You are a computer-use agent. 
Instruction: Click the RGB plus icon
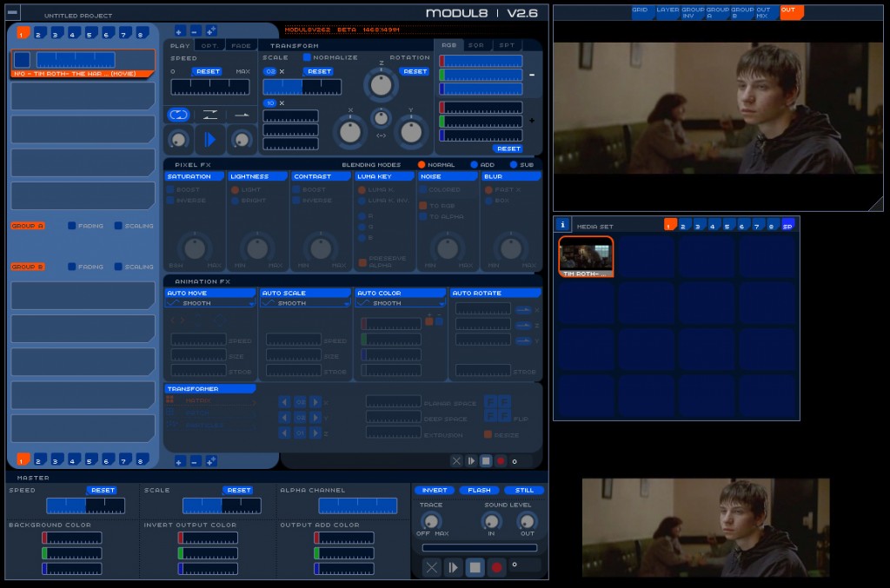click(532, 120)
